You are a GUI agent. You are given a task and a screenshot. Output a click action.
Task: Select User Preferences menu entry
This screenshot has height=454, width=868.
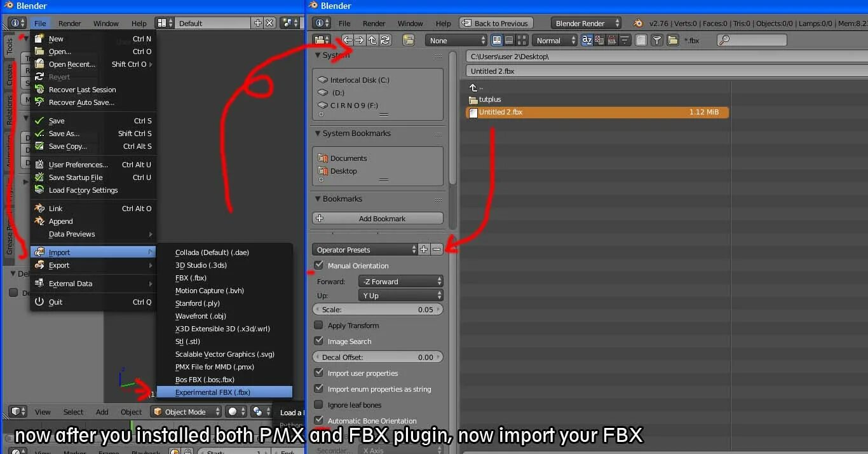pyautogui.click(x=93, y=165)
